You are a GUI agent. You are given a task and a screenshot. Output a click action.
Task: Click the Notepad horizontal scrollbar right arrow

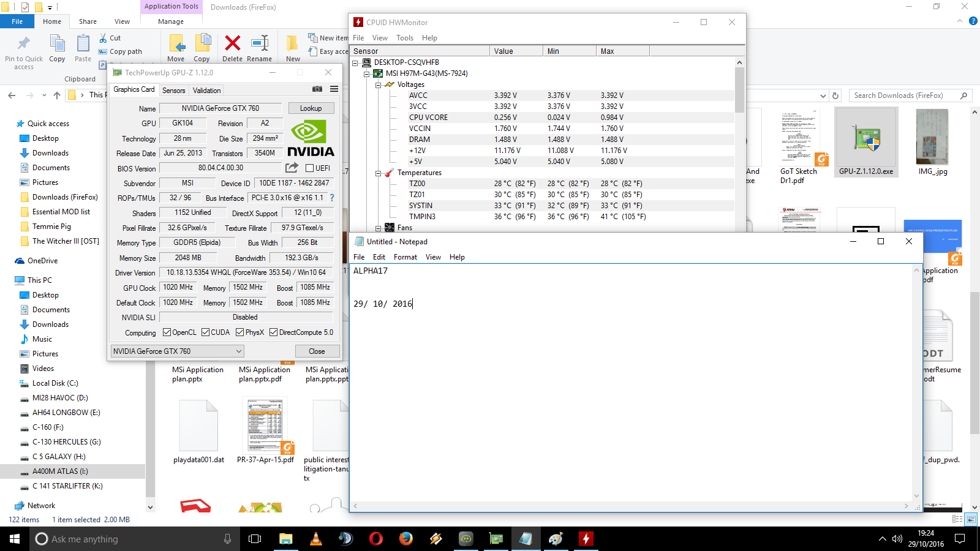(907, 506)
